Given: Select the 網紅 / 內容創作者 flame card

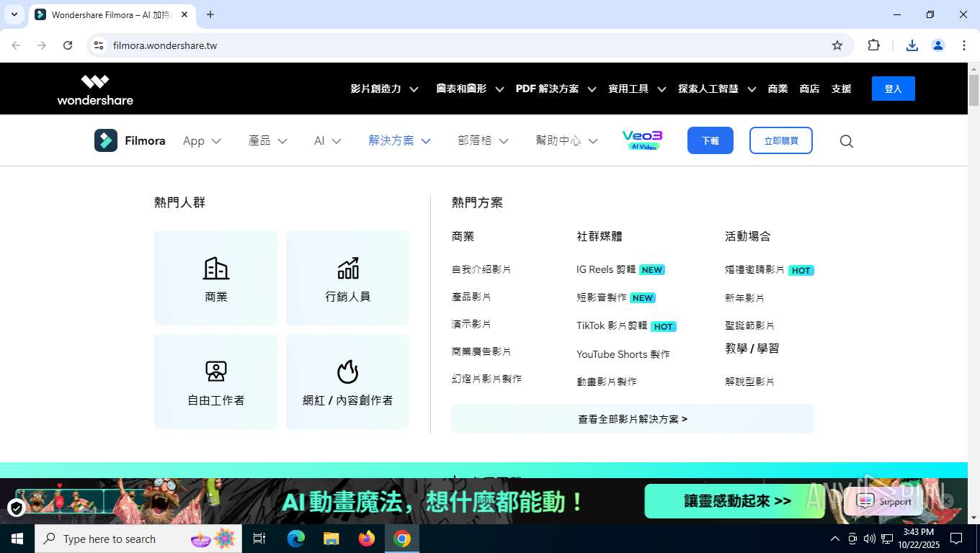Looking at the screenshot, I should tap(347, 382).
